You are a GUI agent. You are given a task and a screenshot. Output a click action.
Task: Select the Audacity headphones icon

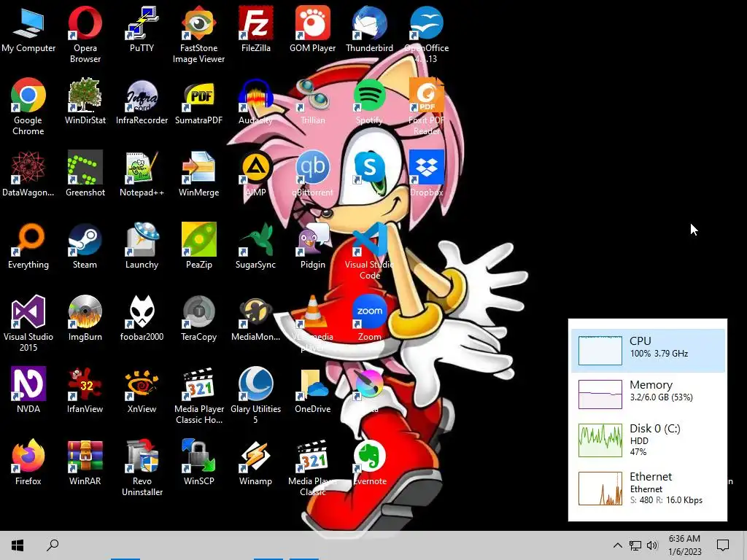(255, 95)
